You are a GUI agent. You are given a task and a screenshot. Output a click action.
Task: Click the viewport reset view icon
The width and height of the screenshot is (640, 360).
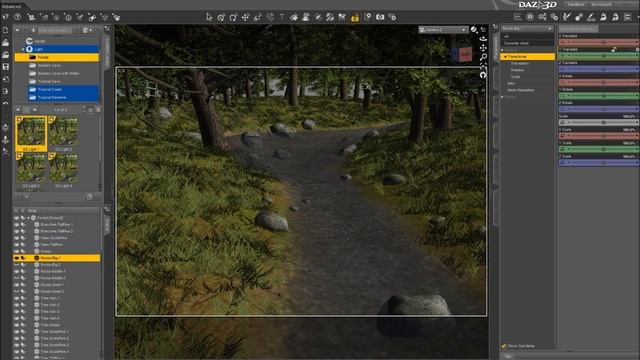[x=483, y=75]
